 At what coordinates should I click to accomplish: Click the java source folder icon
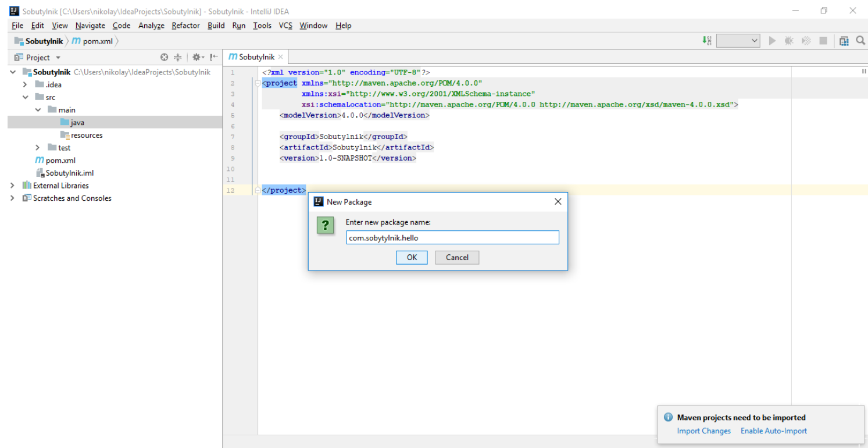[65, 122]
